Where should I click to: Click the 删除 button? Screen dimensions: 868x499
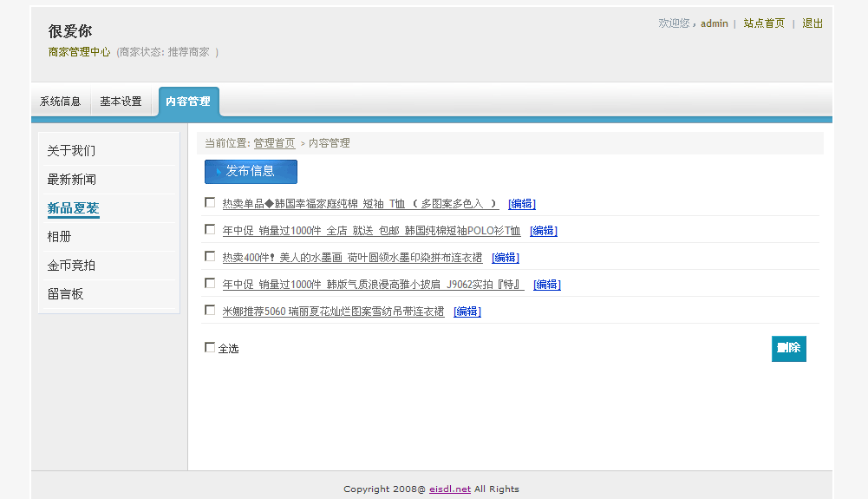789,348
